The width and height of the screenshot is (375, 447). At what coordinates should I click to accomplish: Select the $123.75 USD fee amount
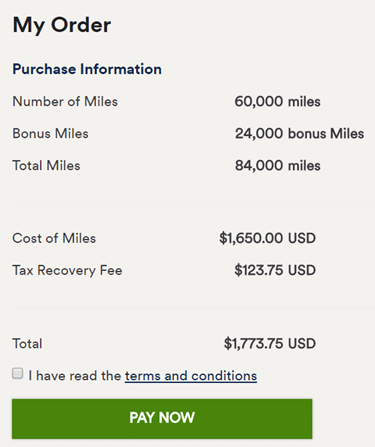[x=275, y=270]
